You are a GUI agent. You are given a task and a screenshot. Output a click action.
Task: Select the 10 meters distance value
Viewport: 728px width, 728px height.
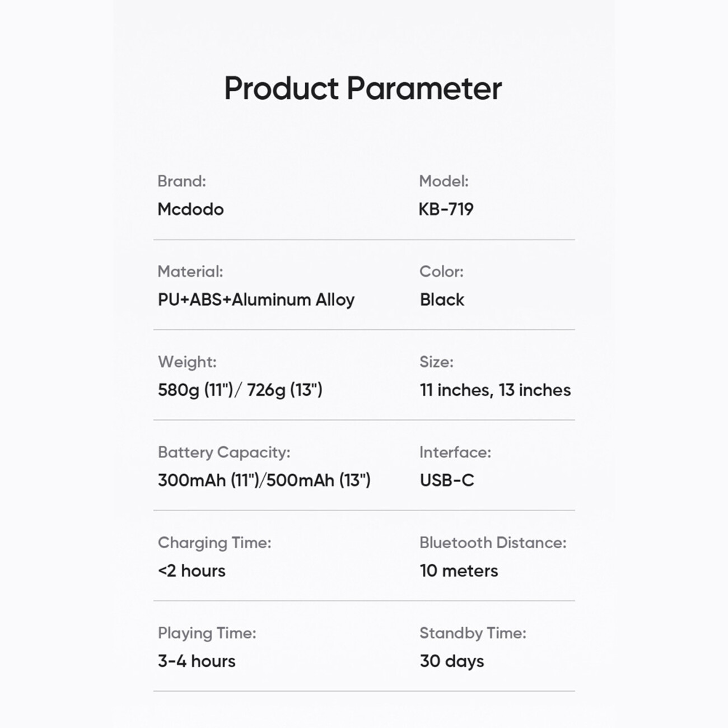pyautogui.click(x=459, y=571)
